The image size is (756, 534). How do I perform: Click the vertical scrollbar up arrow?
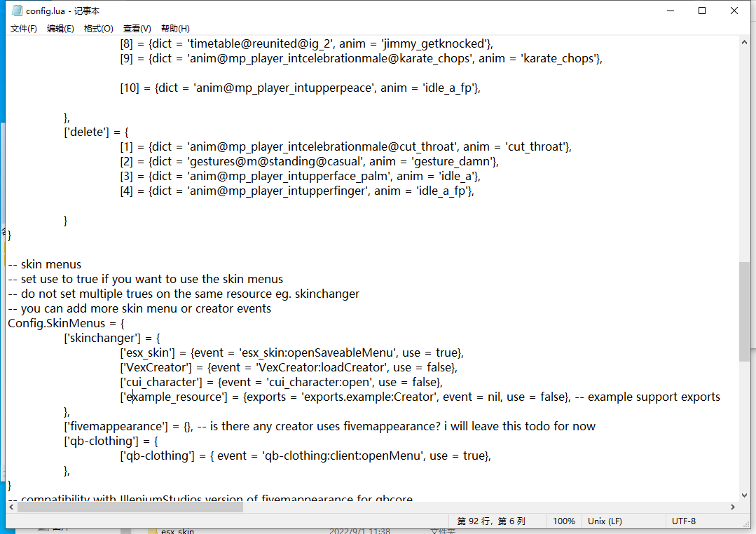[745, 41]
